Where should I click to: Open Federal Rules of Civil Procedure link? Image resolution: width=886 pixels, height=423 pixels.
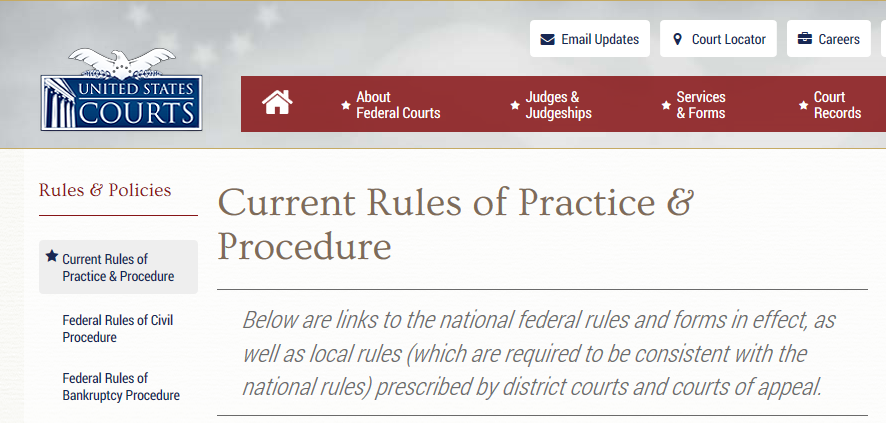[x=118, y=329]
